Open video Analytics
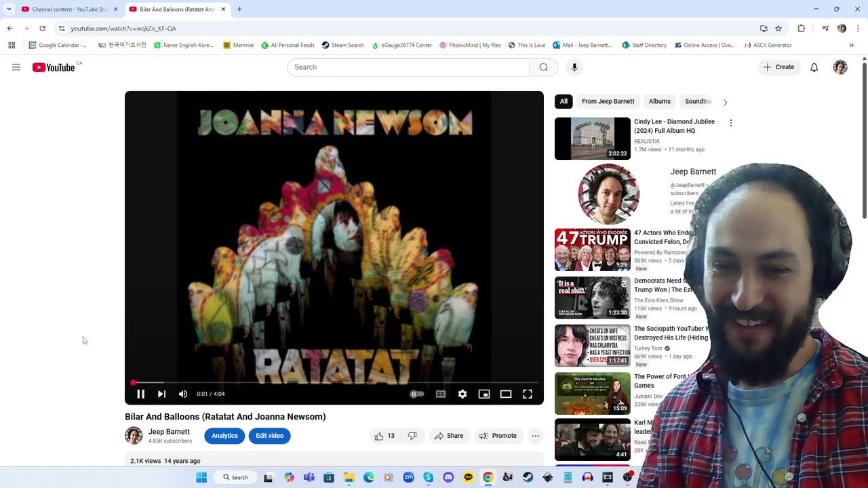 pos(224,436)
